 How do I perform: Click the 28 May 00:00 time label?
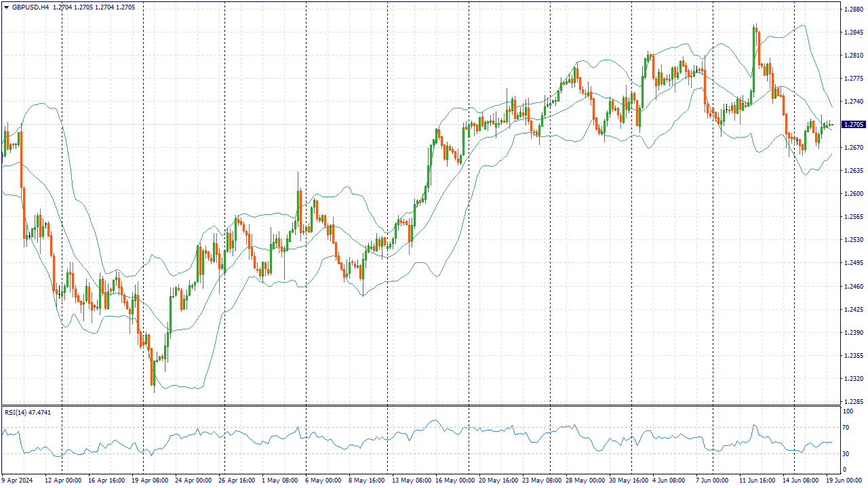[585, 480]
